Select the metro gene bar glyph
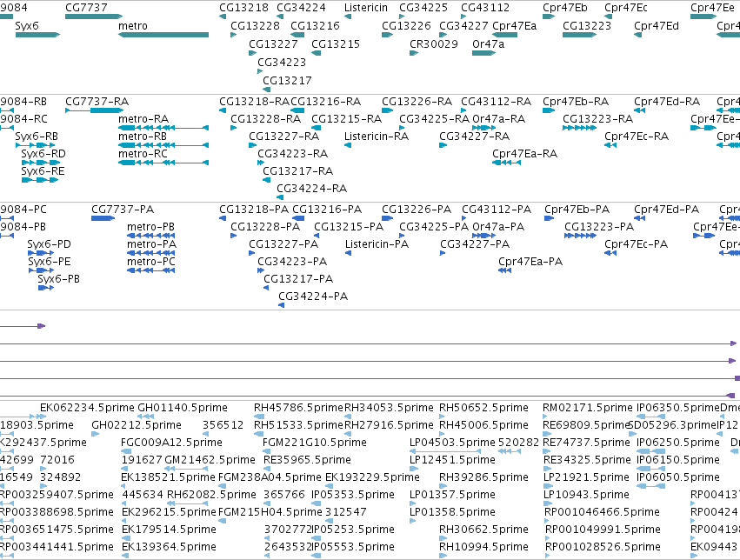Viewport: 740px width, 560px height. pyautogui.click(x=163, y=35)
